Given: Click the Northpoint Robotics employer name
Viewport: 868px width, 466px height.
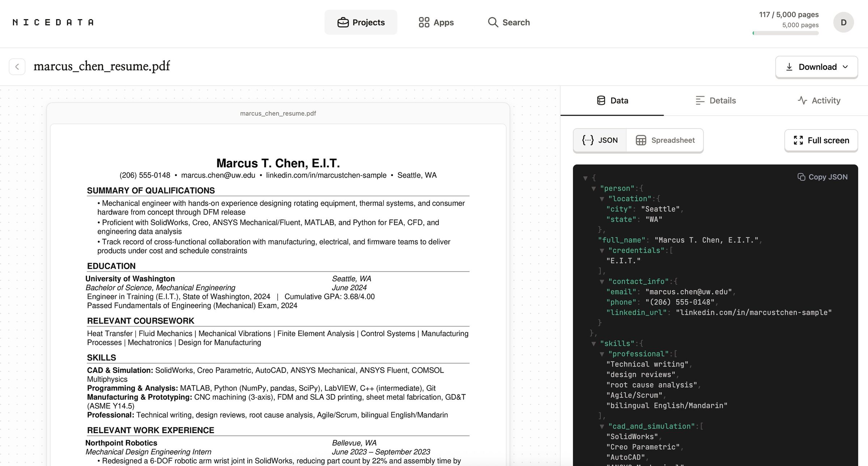Looking at the screenshot, I should coord(121,443).
